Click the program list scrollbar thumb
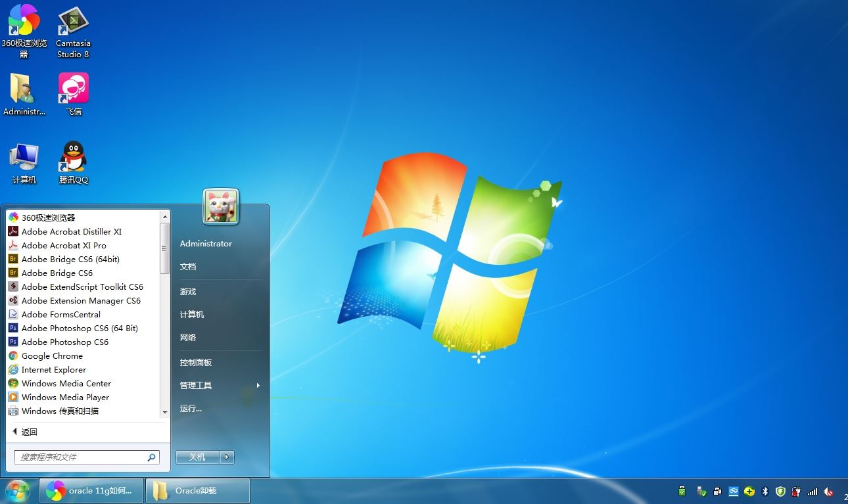This screenshot has width=848, height=504. [x=165, y=248]
